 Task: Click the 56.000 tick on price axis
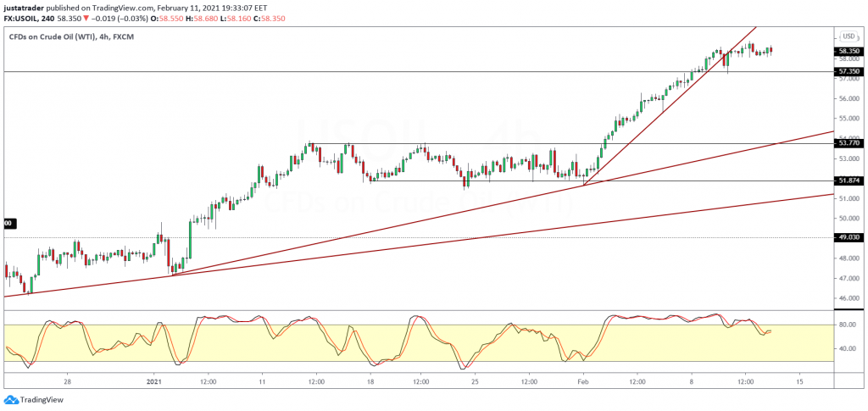pos(849,98)
